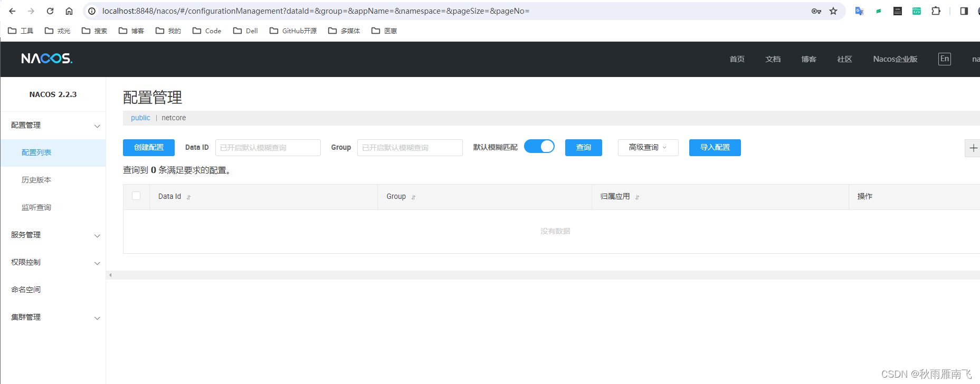Expand the 服务管理 sidebar section
The image size is (980, 384).
tap(53, 235)
